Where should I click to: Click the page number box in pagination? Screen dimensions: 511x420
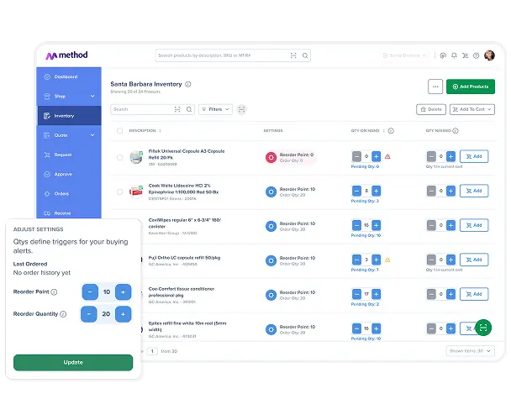coord(152,351)
